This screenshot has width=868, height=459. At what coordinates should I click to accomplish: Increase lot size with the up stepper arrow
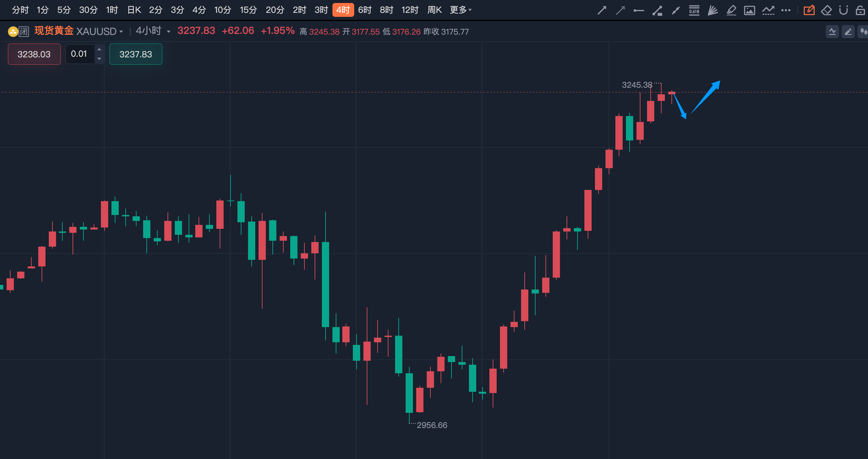click(99, 49)
